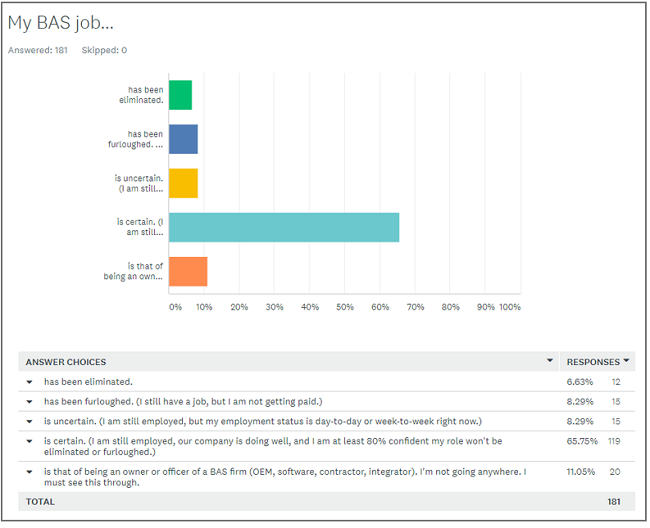
Task: Click the 6.63% response value
Action: pos(580,382)
